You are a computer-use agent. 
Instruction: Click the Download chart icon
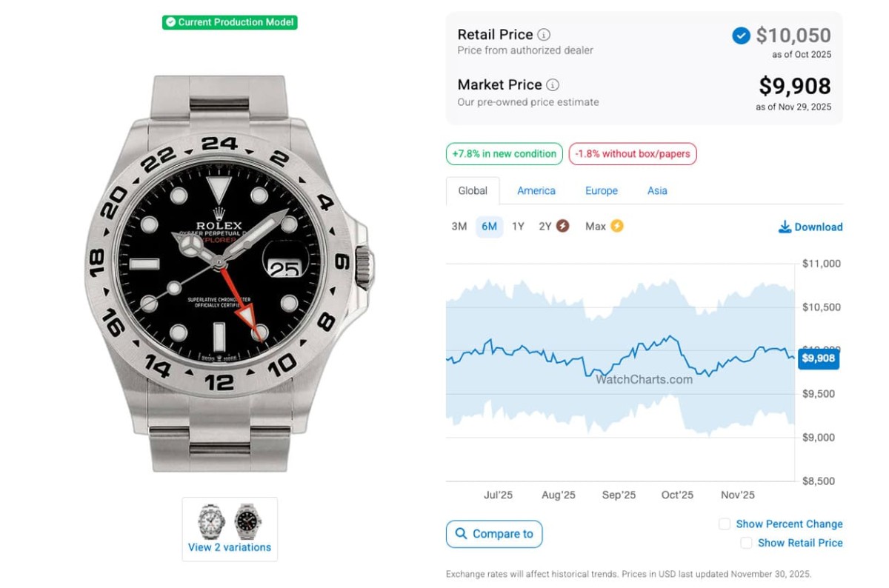(785, 227)
